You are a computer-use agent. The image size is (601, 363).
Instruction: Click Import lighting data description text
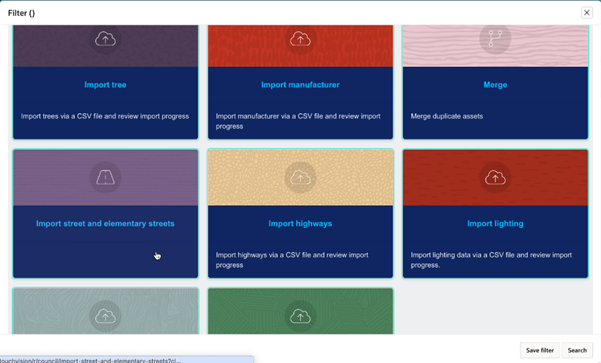pos(491,260)
